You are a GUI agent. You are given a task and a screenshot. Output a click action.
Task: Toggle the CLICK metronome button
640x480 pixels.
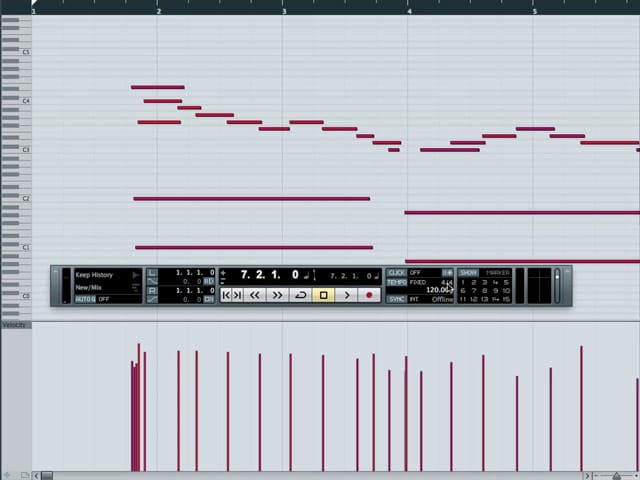pos(396,273)
